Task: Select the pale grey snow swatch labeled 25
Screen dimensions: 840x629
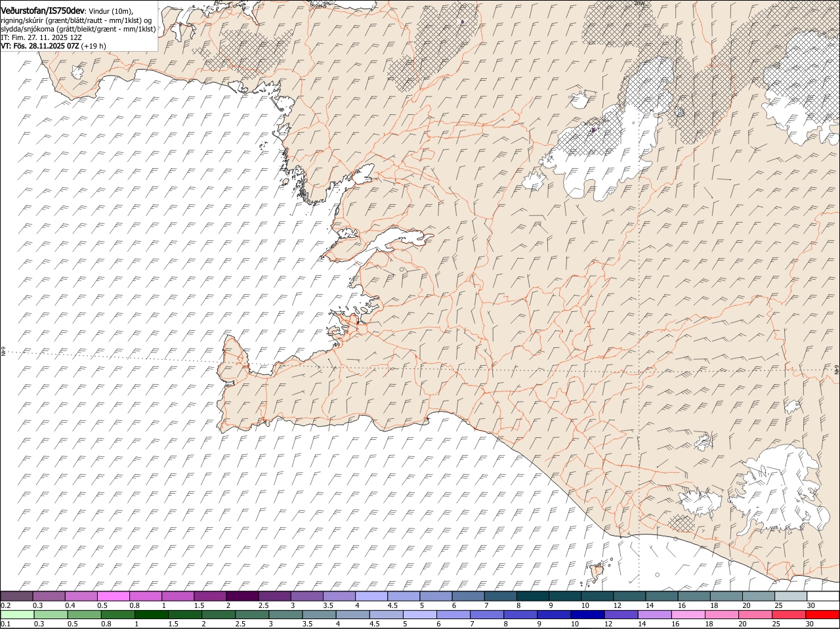Action: point(791,596)
